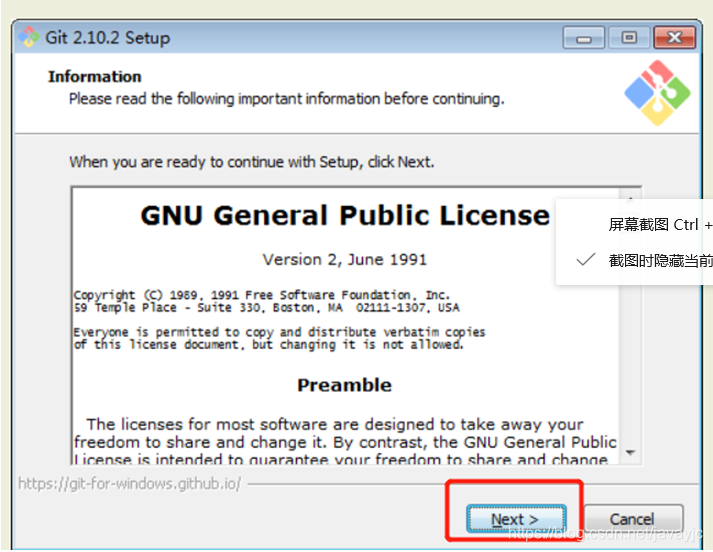Viewport: 713px width, 552px height.
Task: Click the 'Everyone is permitted to copy' line
Action: click(279, 332)
